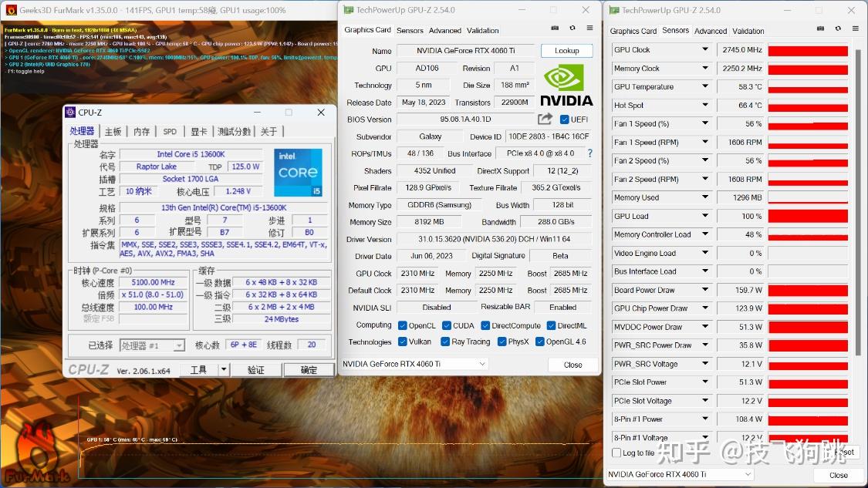Image resolution: width=868 pixels, height=488 pixels.
Task: Click the BIOS share/export icon
Action: click(x=545, y=119)
